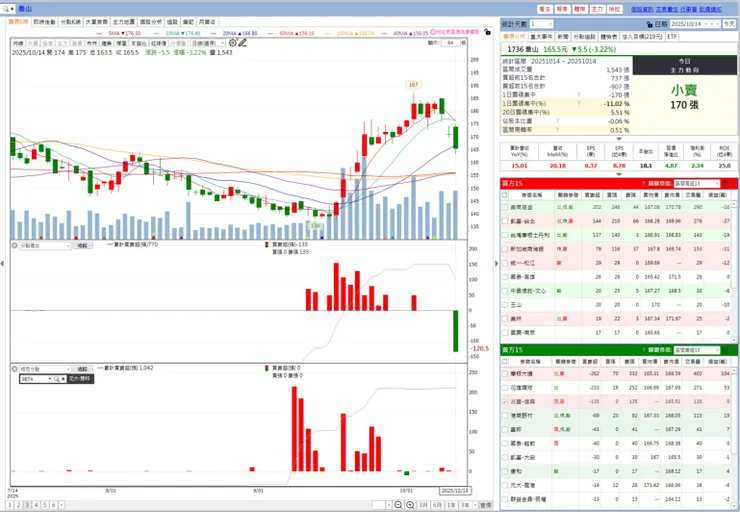Switch to 大單券商 tab

[x=97, y=22]
